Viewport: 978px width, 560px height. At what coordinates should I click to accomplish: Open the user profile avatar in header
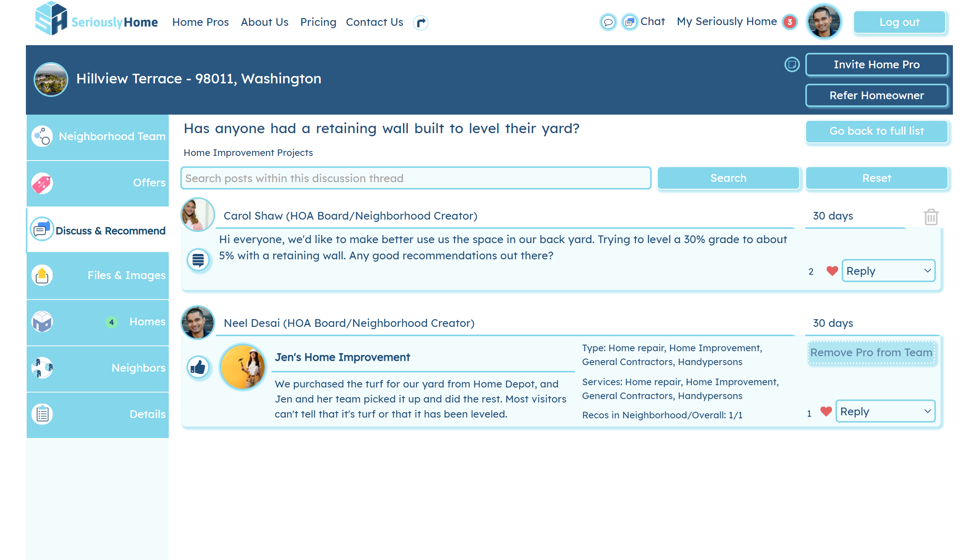coord(824,22)
